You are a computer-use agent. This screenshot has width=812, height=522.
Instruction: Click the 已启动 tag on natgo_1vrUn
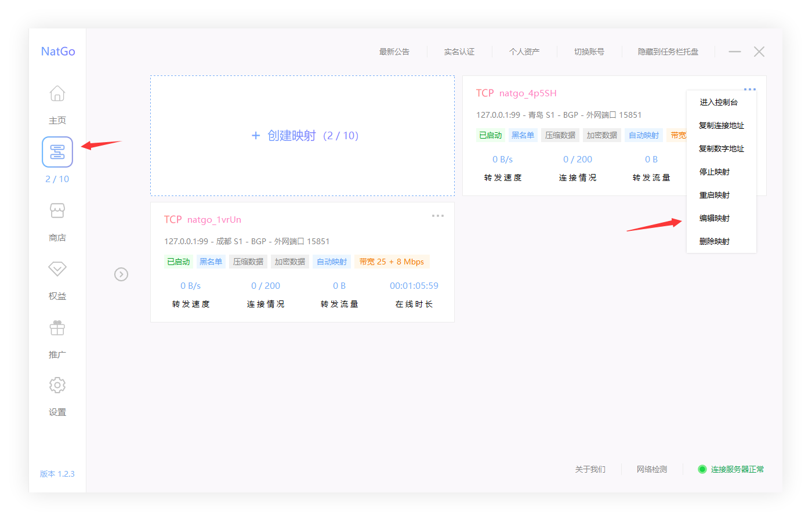coord(179,262)
